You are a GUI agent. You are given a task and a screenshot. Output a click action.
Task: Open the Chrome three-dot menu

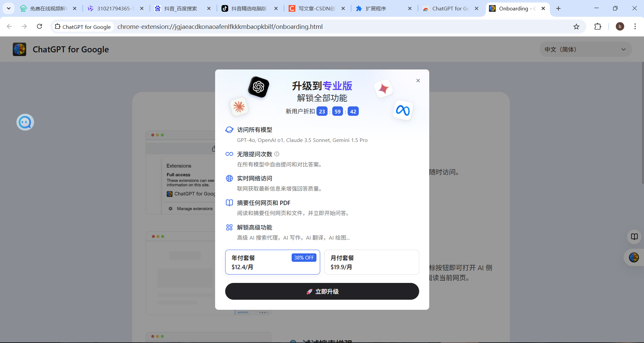635,27
